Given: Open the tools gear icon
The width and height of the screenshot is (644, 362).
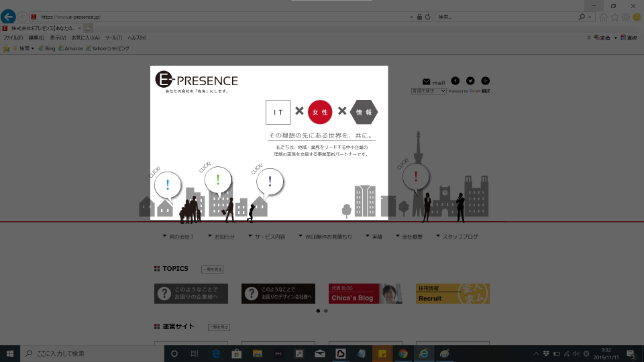Looking at the screenshot, I should [625, 17].
